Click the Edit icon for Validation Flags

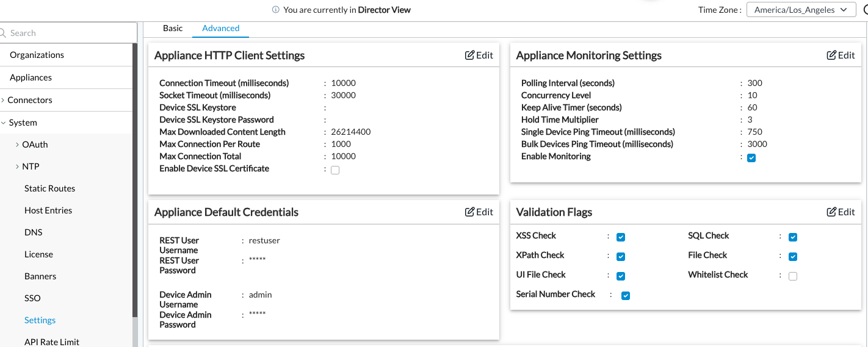click(x=831, y=212)
